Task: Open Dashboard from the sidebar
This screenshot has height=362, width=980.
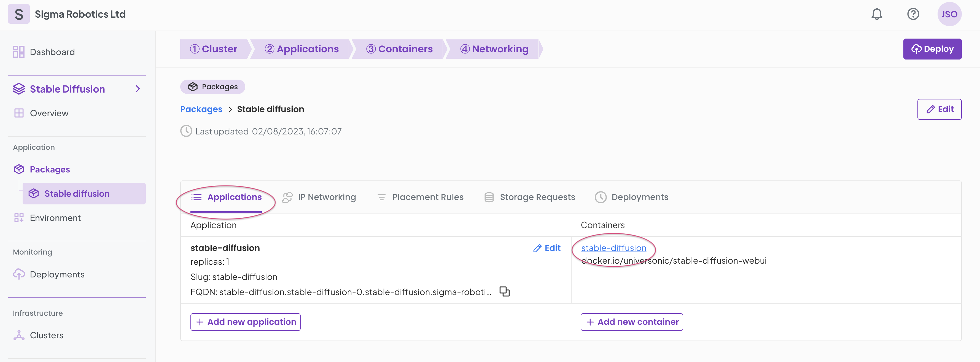Action: (x=52, y=52)
